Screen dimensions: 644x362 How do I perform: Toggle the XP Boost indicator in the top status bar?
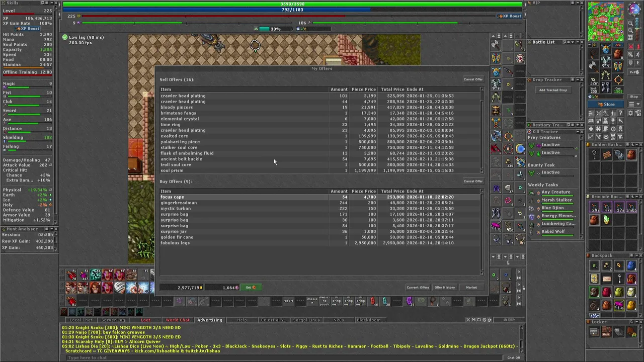click(510, 16)
